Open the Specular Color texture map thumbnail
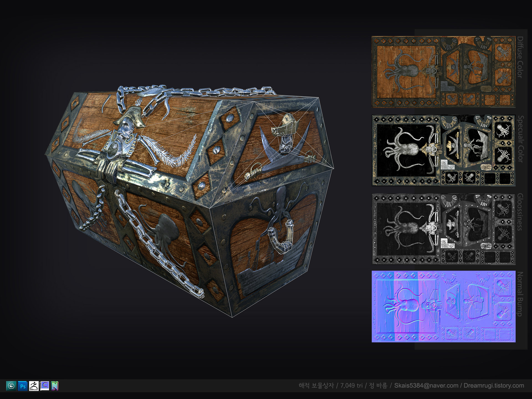The image size is (532, 399). click(443, 150)
